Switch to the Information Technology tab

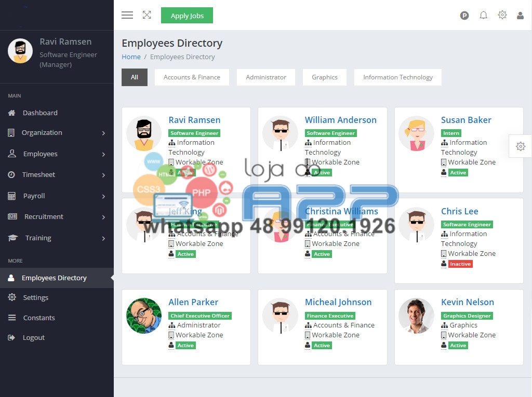pyautogui.click(x=397, y=77)
